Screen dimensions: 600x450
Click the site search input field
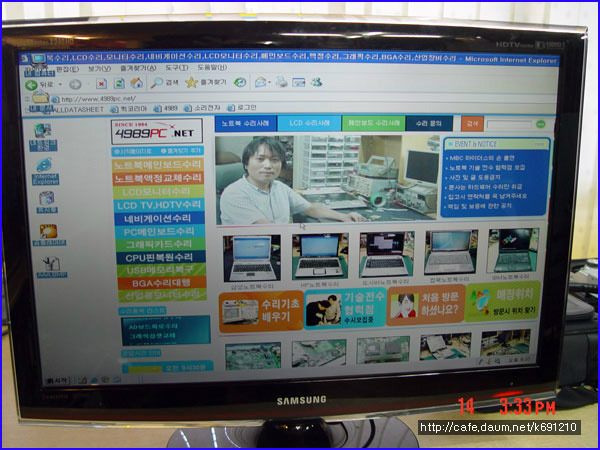509,124
